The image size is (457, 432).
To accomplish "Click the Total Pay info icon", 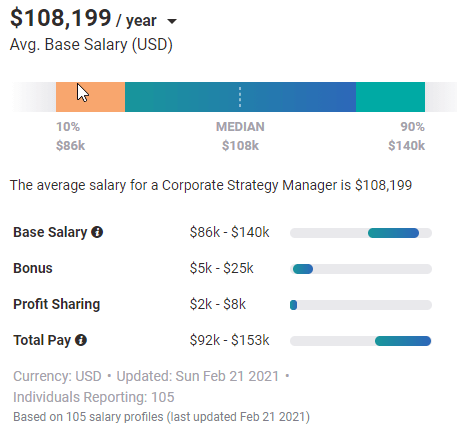I will (x=81, y=340).
